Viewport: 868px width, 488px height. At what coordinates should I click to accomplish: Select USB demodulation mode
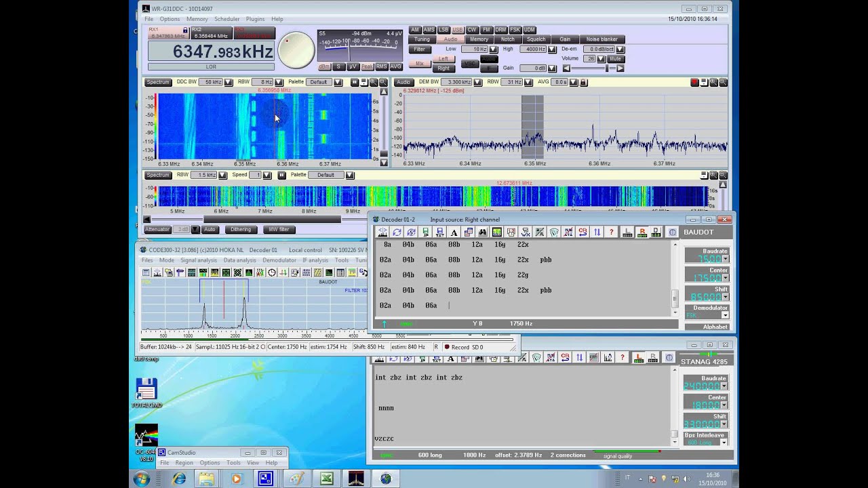tap(458, 30)
